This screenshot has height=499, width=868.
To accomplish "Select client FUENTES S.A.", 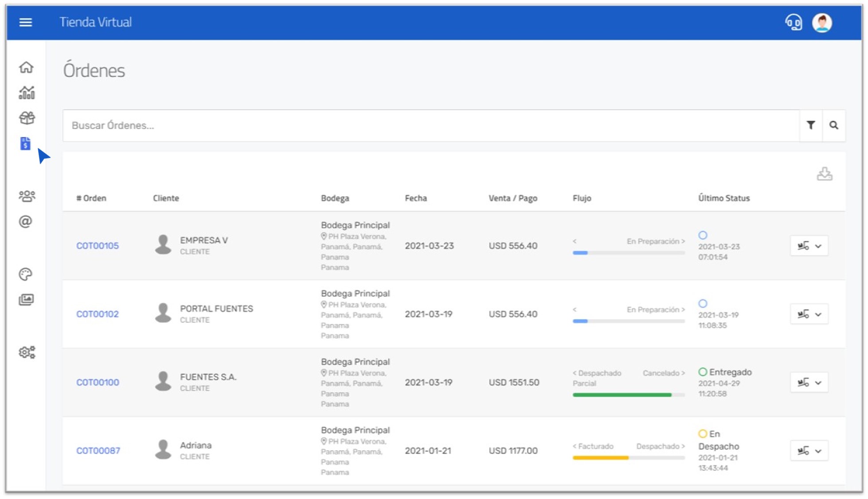I will point(208,377).
